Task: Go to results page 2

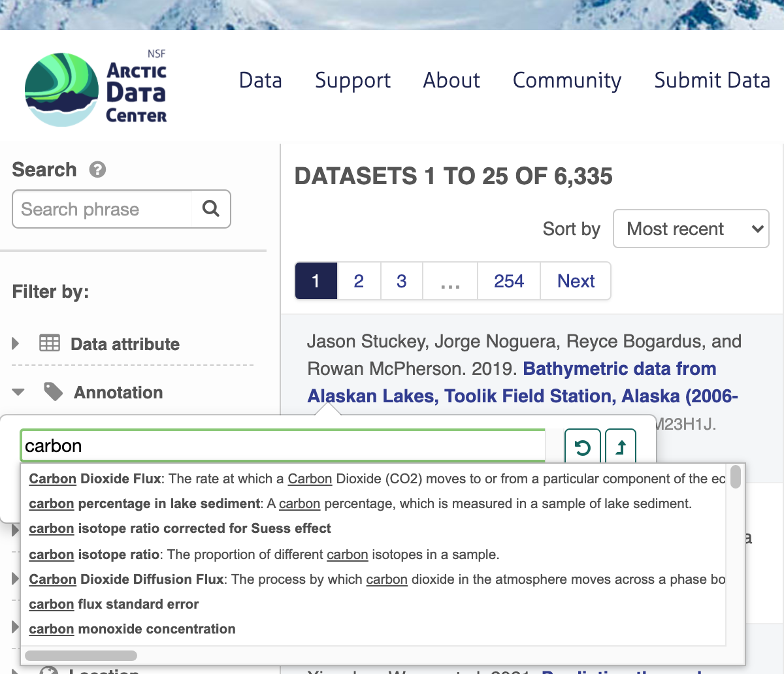Action: [359, 281]
